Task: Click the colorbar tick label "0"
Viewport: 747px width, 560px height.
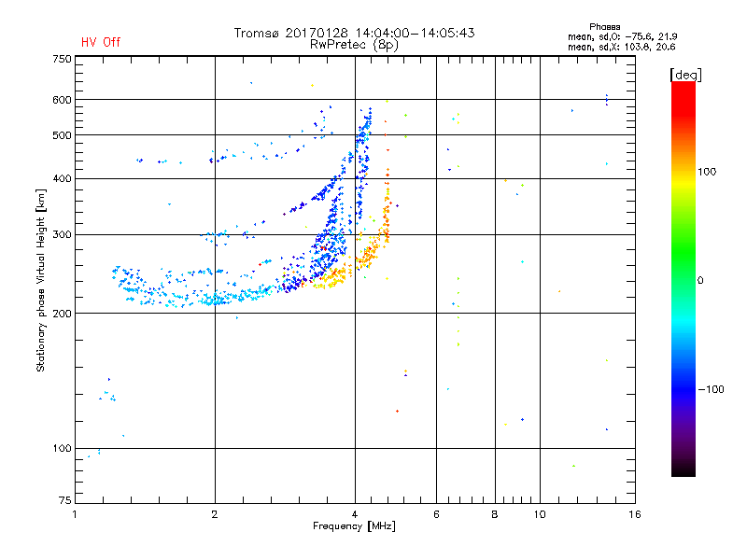Action: point(700,280)
